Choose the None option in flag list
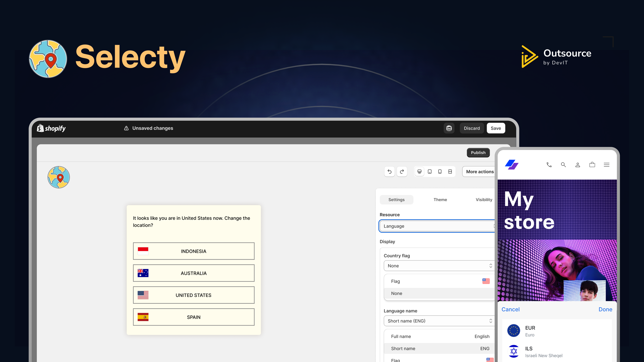 click(440, 293)
